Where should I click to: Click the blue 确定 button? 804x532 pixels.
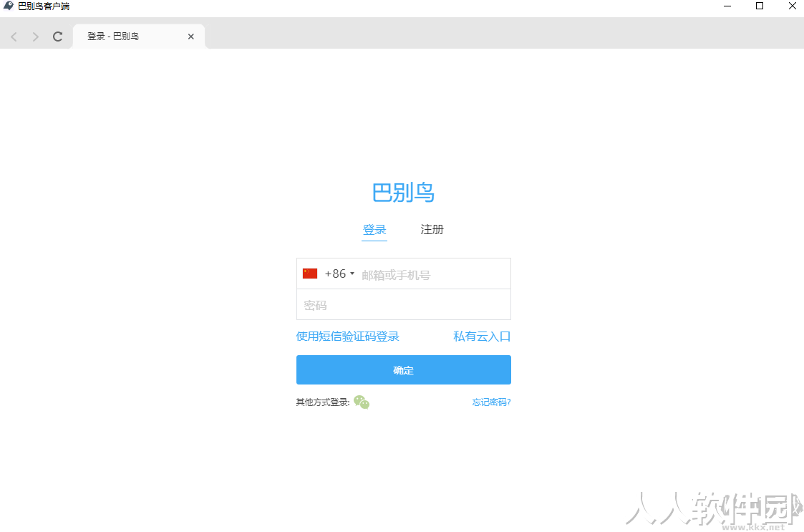coord(404,370)
